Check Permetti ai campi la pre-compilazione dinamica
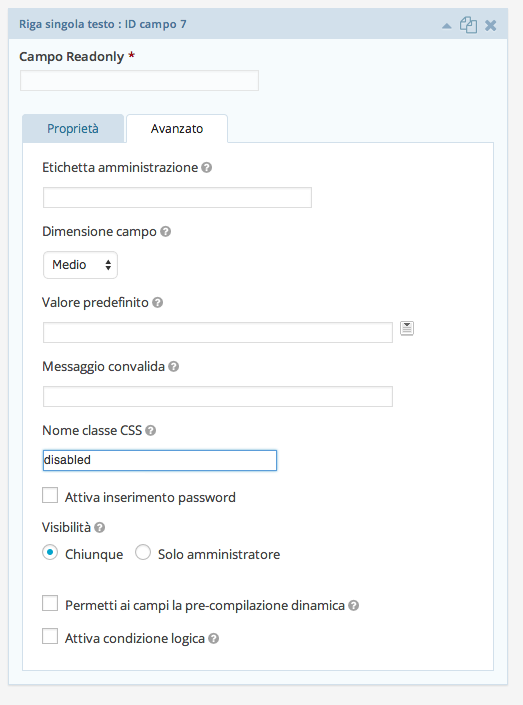The height and width of the screenshot is (705, 523). [50, 603]
